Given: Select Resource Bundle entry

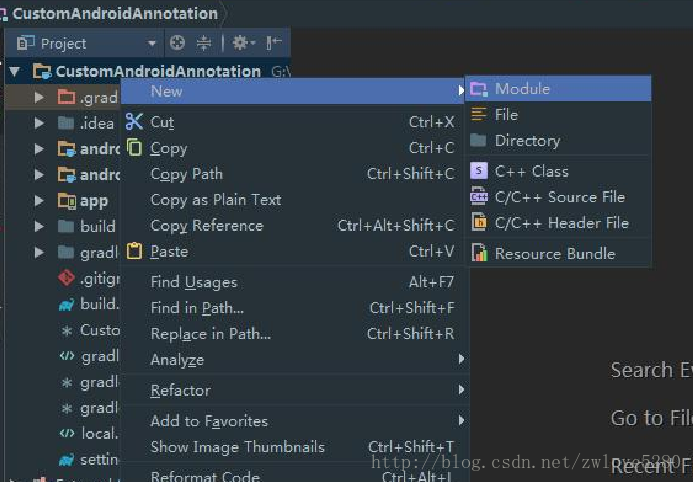Looking at the screenshot, I should pyautogui.click(x=558, y=254).
